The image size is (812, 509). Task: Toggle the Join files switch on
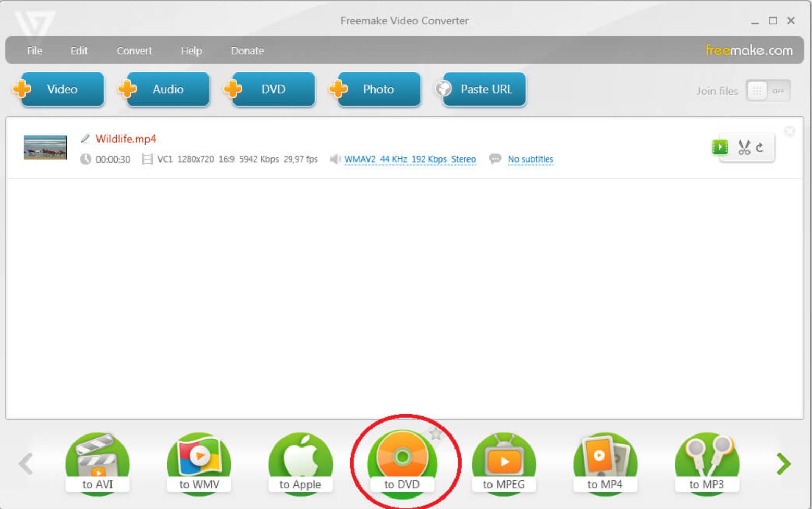click(768, 90)
